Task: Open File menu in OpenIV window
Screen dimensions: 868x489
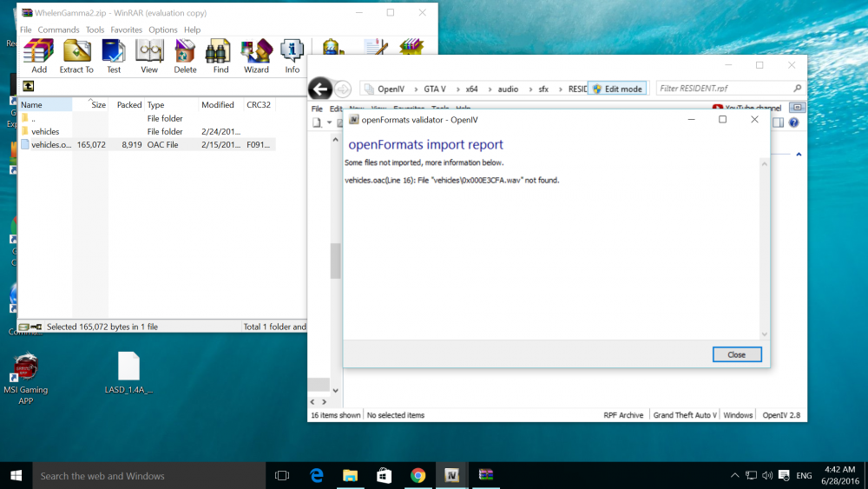Action: (317, 109)
